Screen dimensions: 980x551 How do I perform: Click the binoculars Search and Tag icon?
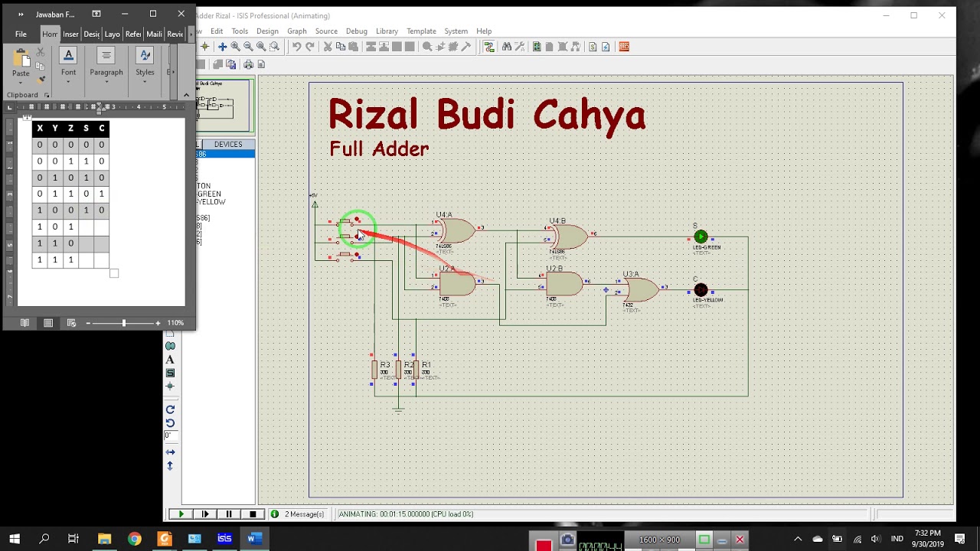click(506, 47)
